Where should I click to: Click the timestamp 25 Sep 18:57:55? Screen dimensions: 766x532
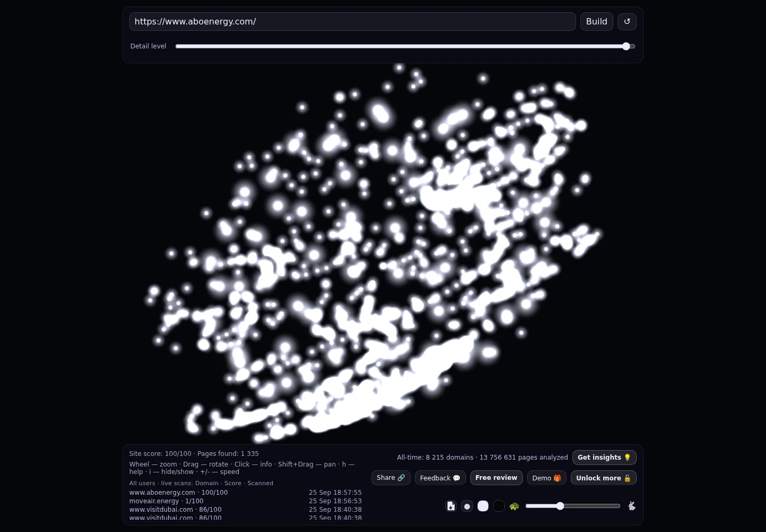click(x=335, y=493)
